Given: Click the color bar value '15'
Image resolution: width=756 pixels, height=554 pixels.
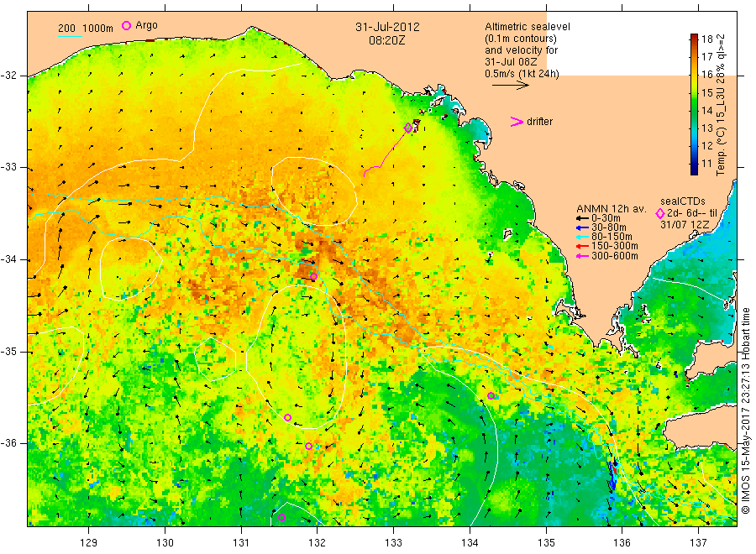Looking at the screenshot, I should click(706, 92).
